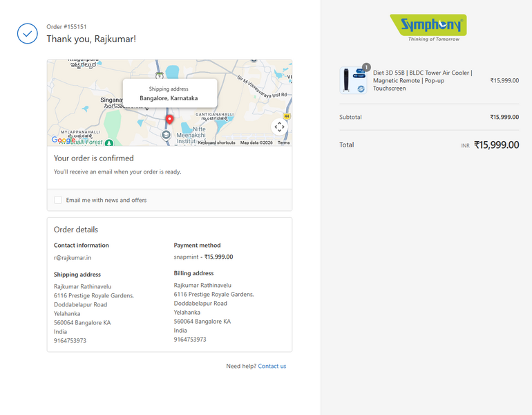Open the Contact us link
532x415 pixels.
[x=272, y=366]
